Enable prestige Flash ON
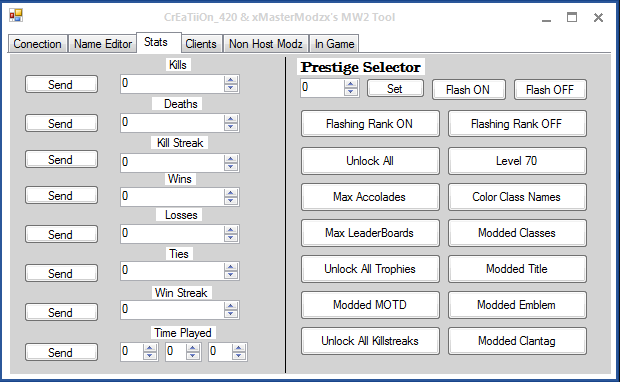The width and height of the screenshot is (620, 382). click(x=469, y=90)
